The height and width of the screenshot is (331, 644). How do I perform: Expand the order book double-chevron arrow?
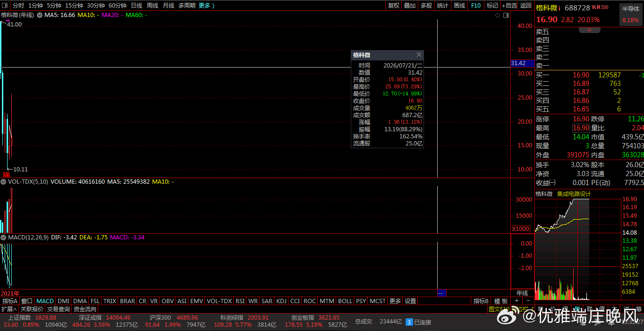tap(589, 30)
